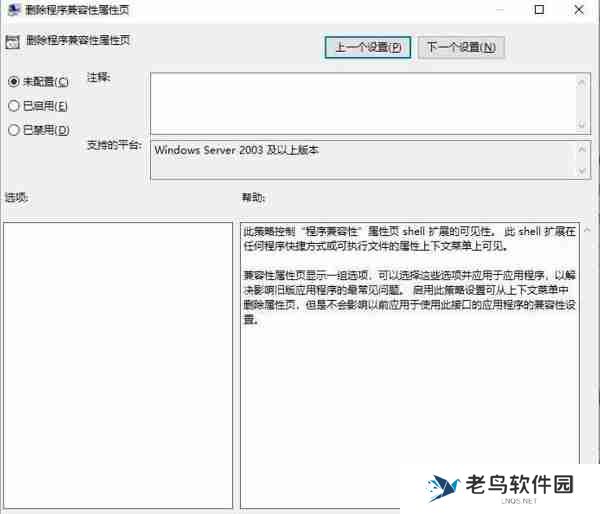Screen dimensions: 600x514
Task: Click the help panel scroll up arrow
Action: (x=587, y=230)
